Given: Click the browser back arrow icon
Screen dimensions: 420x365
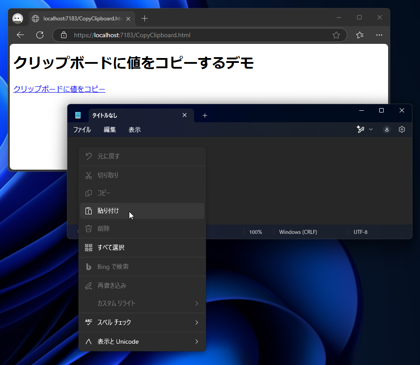Looking at the screenshot, I should pos(20,35).
